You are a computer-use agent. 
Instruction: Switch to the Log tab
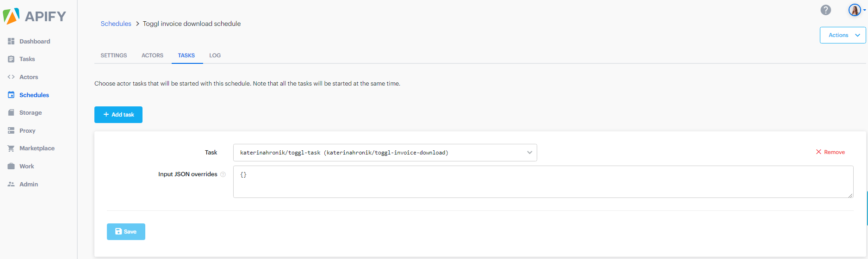coord(215,55)
